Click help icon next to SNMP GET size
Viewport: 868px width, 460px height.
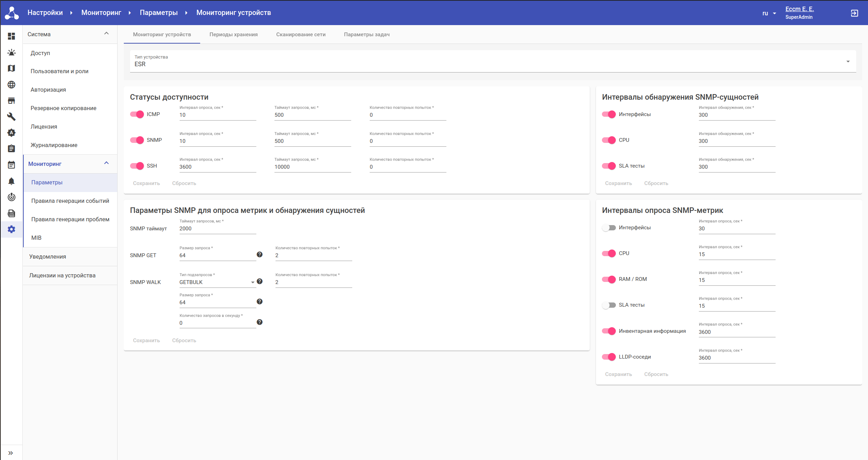[259, 254]
